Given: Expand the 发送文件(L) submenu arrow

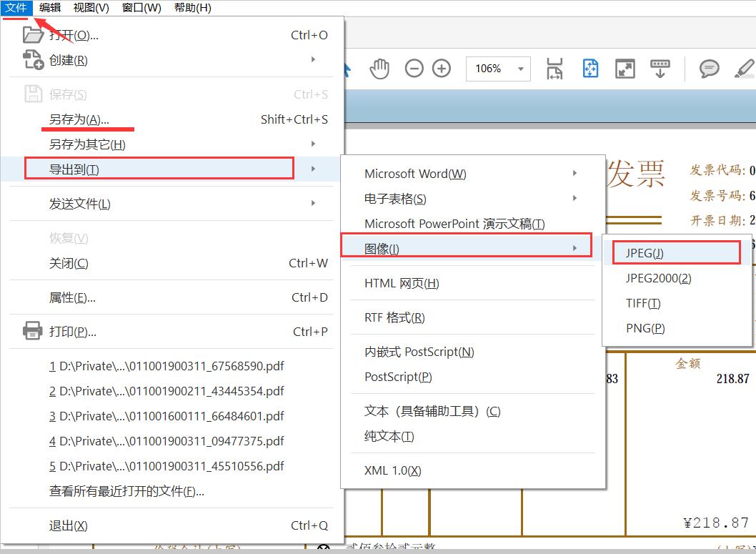Looking at the screenshot, I should 312,202.
